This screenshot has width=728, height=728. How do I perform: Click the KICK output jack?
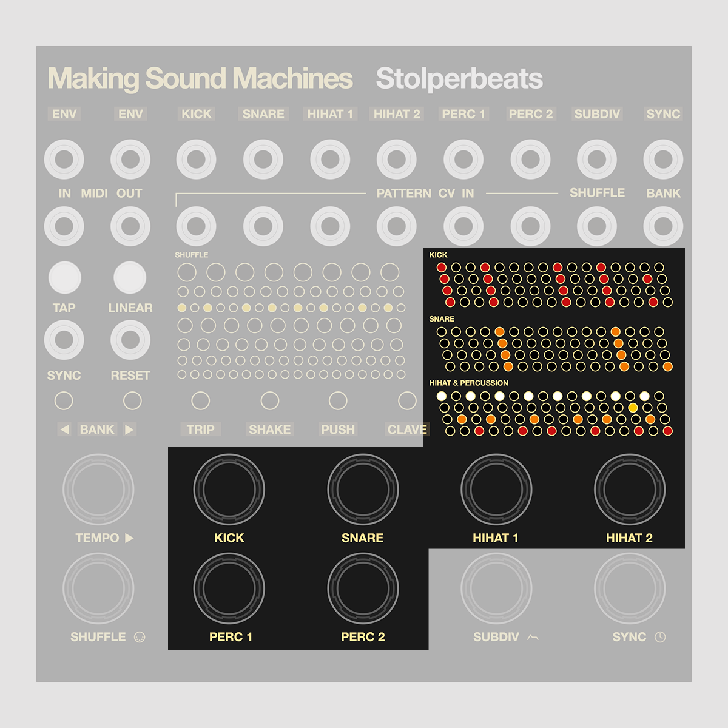pyautogui.click(x=197, y=160)
